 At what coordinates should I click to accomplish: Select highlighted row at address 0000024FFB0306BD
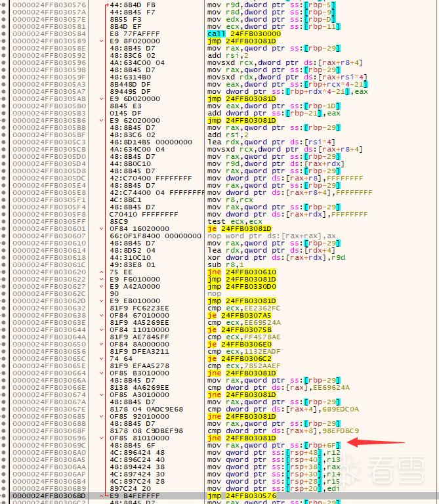click(x=219, y=496)
